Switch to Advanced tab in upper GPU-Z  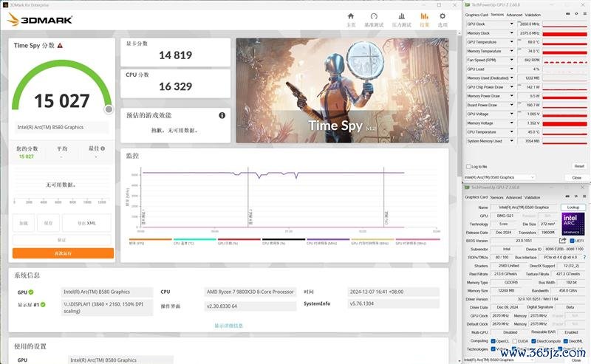click(x=514, y=15)
